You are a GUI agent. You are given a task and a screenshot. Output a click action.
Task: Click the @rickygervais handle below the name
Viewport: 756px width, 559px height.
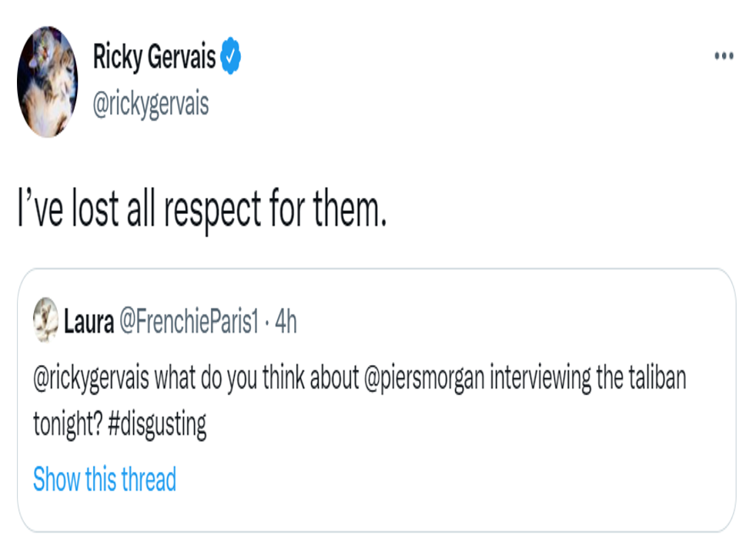151,103
